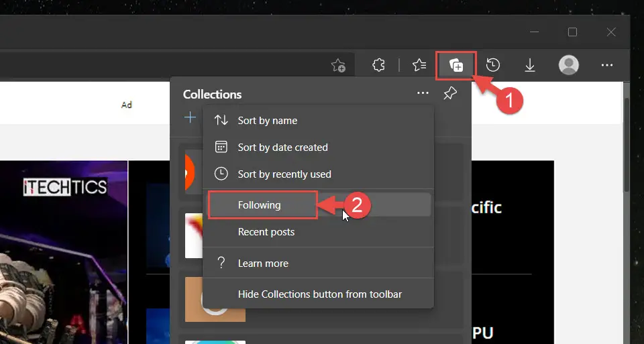Image resolution: width=644 pixels, height=344 pixels.
Task: Open Collections pane more options menu
Action: 423,93
